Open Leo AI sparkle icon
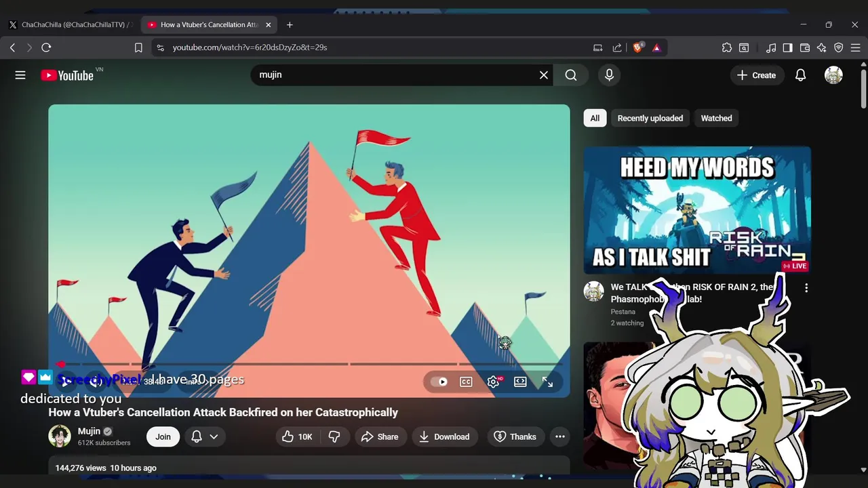The height and width of the screenshot is (488, 868). click(822, 47)
